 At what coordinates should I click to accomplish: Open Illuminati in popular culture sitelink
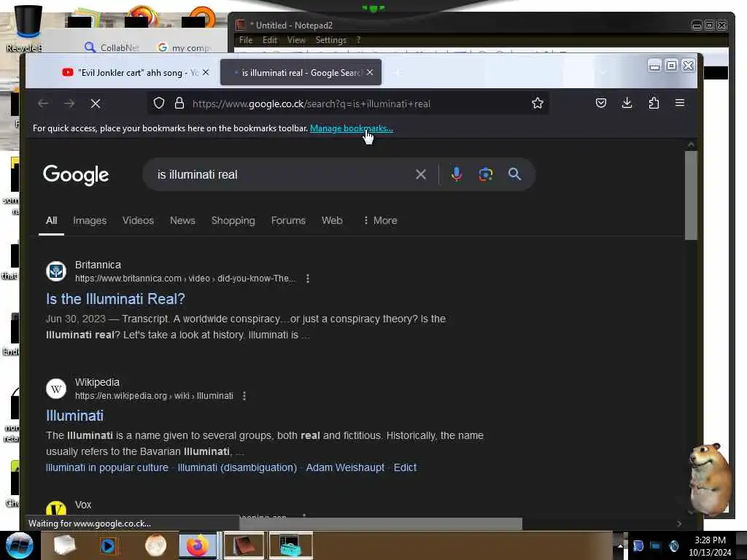[x=107, y=467]
